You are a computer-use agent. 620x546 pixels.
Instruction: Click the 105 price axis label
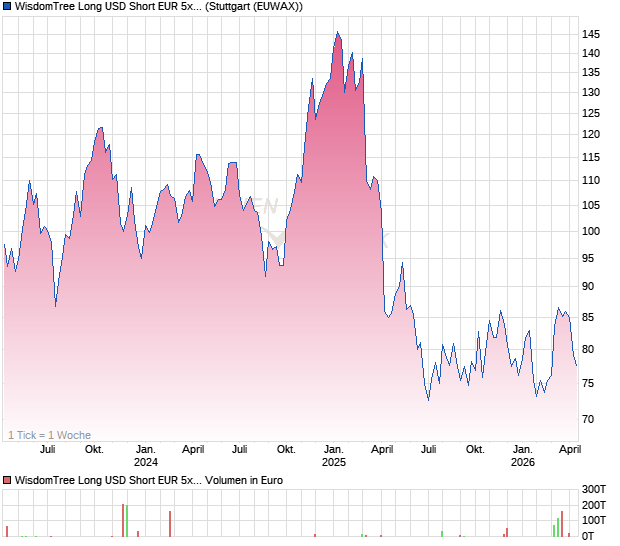[591, 205]
